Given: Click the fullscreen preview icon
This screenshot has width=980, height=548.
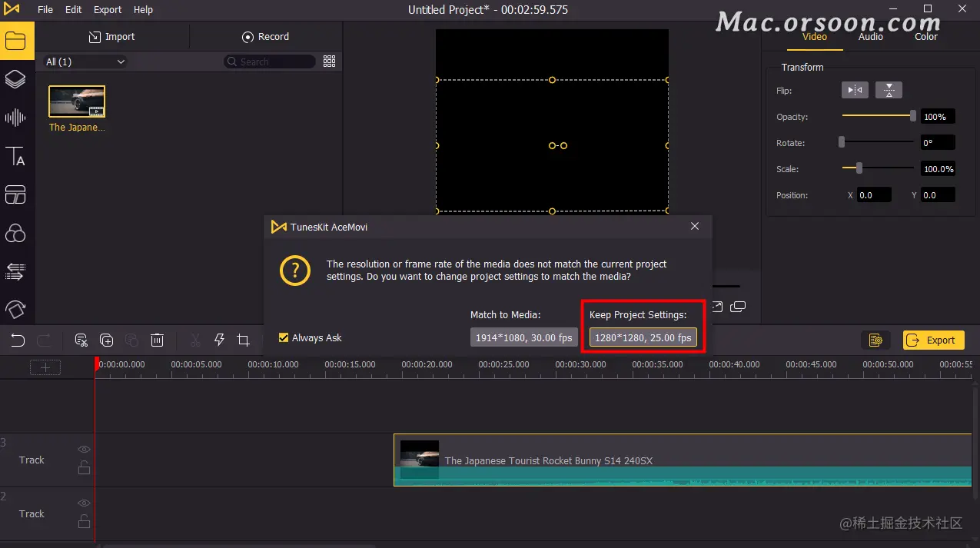Looking at the screenshot, I should point(717,307).
